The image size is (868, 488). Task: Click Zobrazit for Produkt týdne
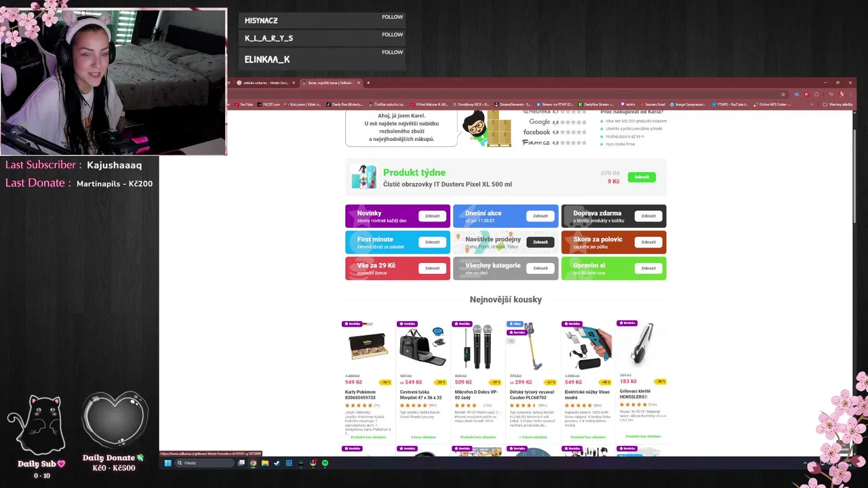642,177
